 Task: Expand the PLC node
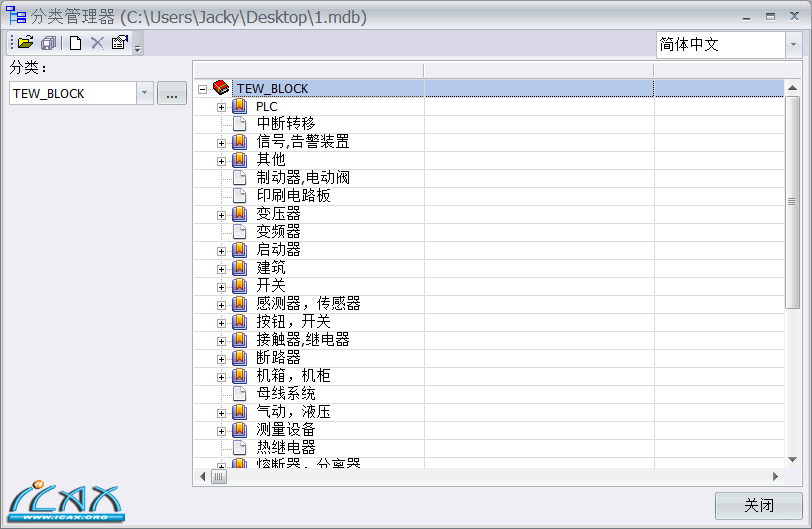[221, 107]
